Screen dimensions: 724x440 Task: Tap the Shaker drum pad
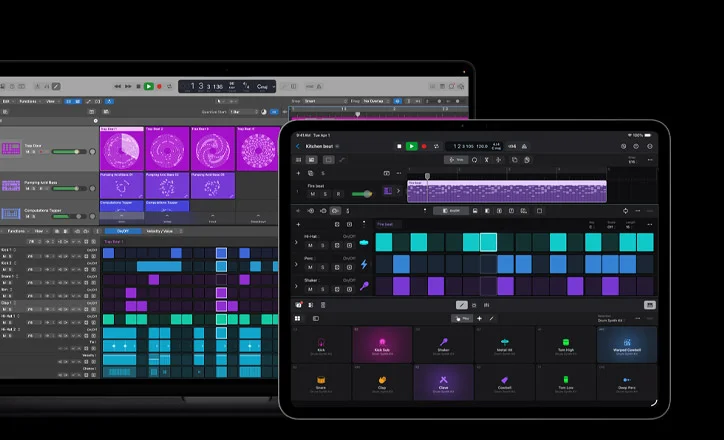[x=443, y=344]
